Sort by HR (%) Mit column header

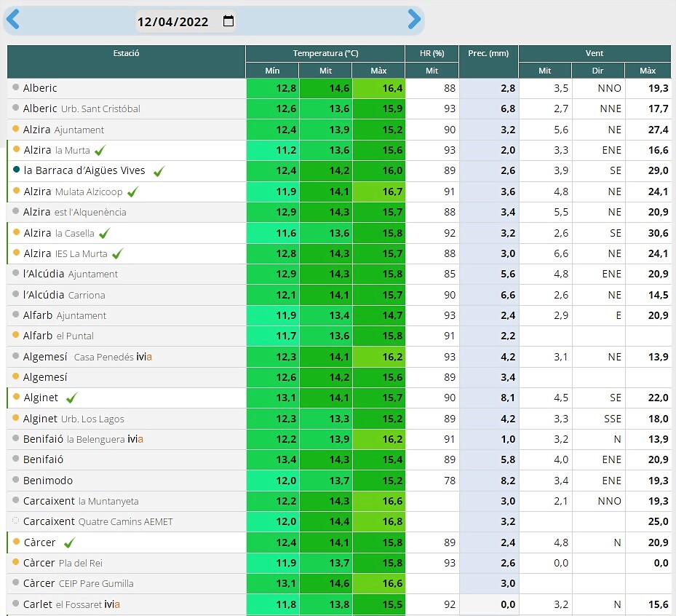click(432, 71)
